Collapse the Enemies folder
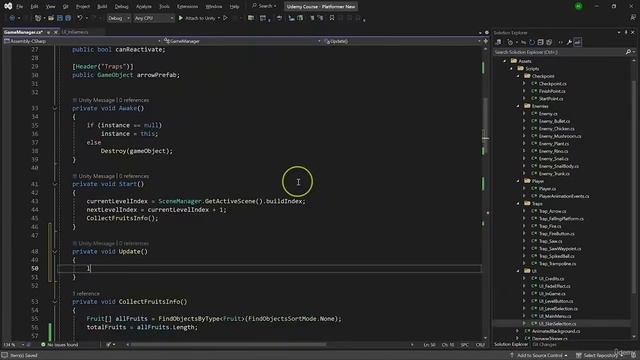This screenshot has height=360, width=640. 518,106
